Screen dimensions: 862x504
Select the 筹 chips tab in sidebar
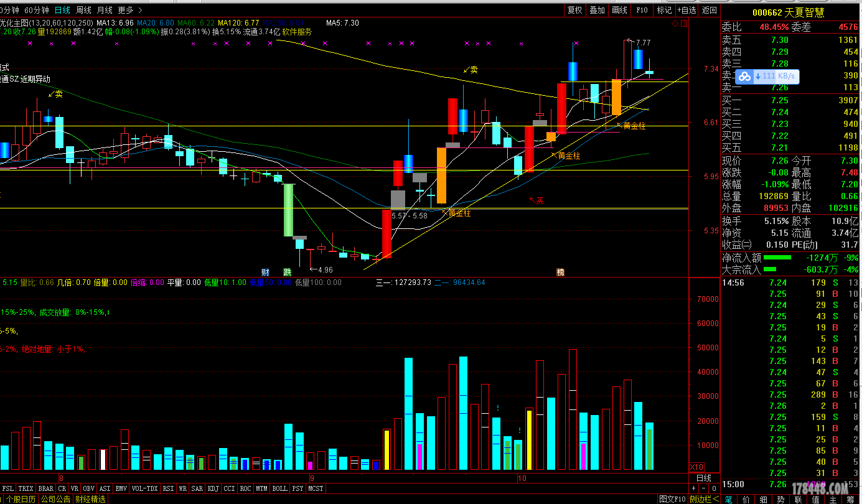point(850,499)
